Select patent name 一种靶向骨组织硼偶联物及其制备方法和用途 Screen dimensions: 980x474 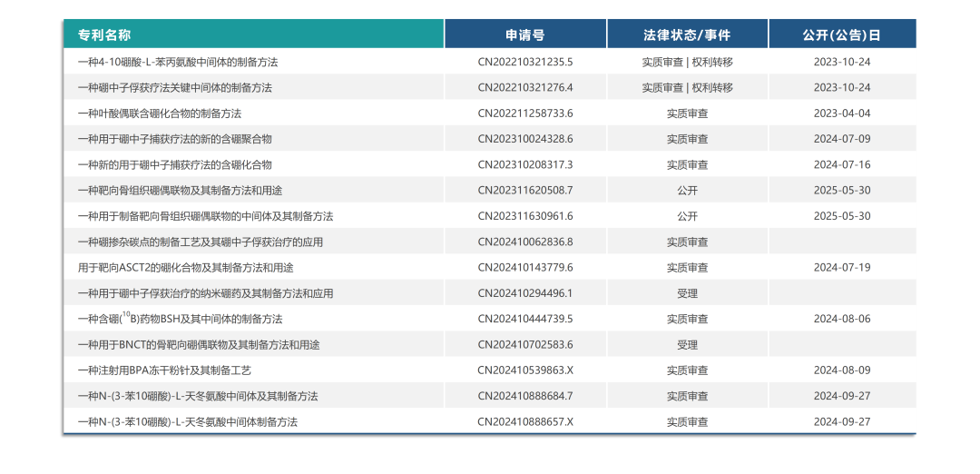tap(180, 190)
